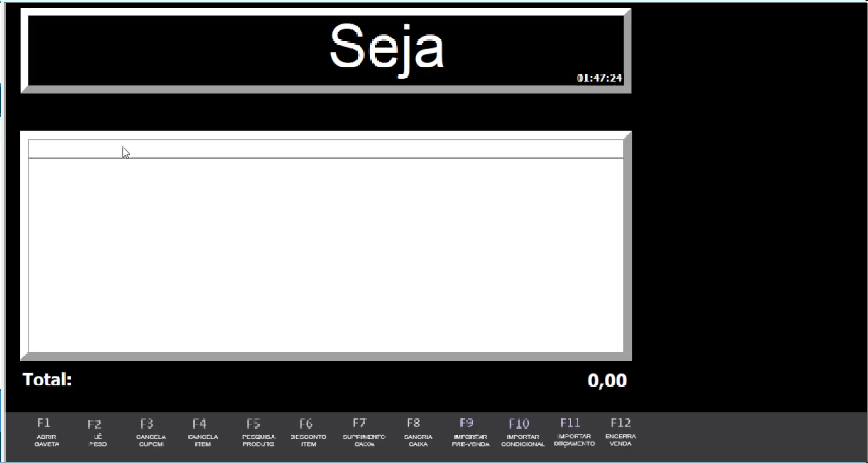The image size is (868, 463).
Task: Click the clock showing 01:47:24
Action: (x=599, y=78)
